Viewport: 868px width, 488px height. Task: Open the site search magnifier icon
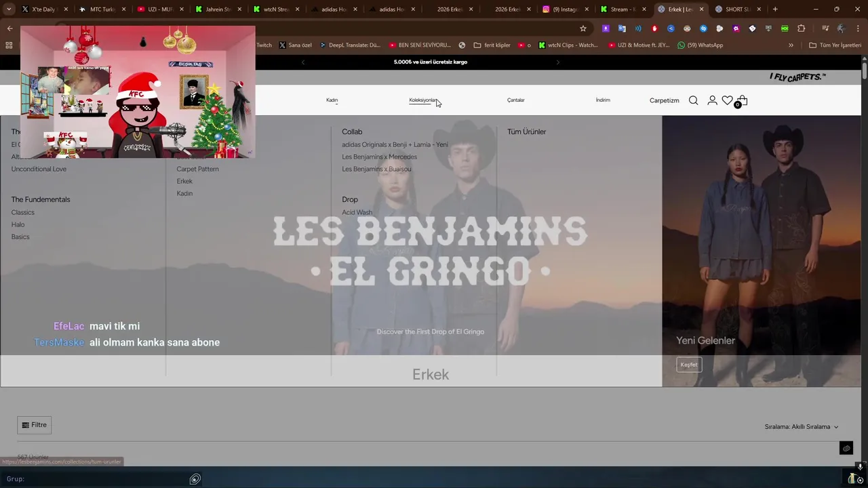coord(693,100)
